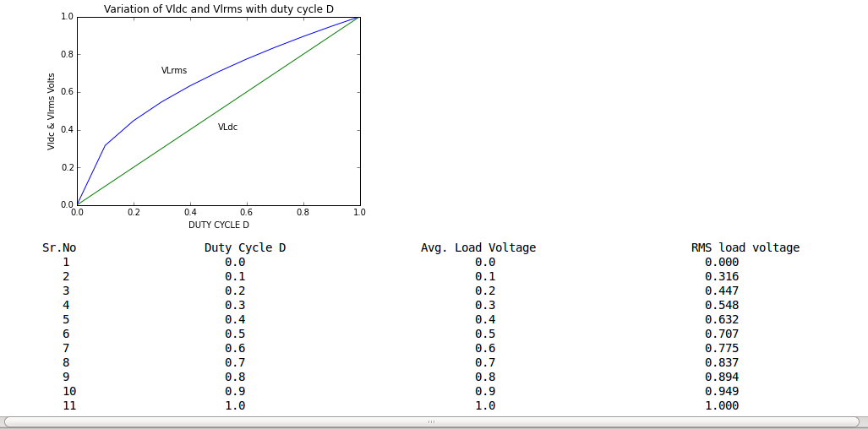868x429 pixels.
Task: Click the RMS value 0.316
Action: 722,276
